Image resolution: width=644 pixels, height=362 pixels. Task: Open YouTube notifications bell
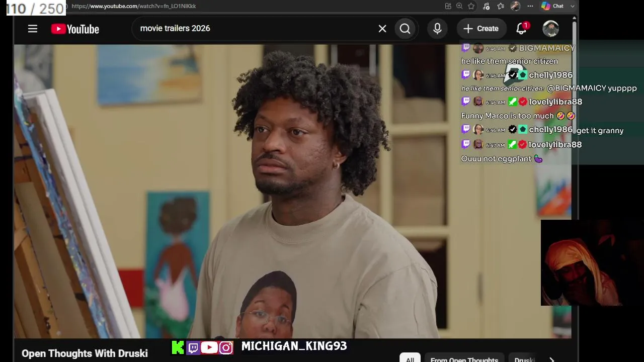[x=521, y=29]
